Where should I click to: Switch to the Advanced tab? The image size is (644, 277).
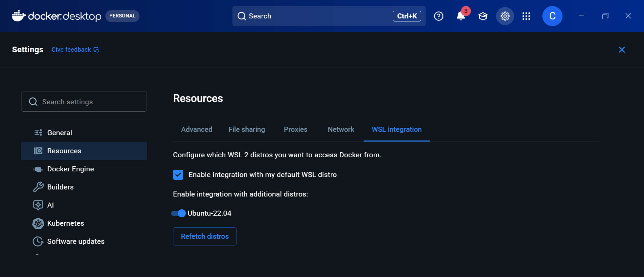(197, 129)
